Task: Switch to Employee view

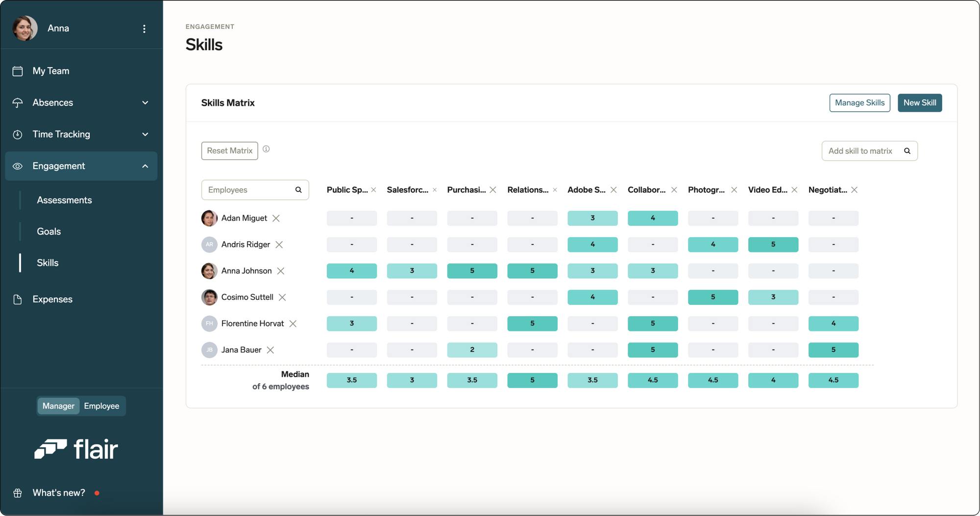Action: click(101, 406)
